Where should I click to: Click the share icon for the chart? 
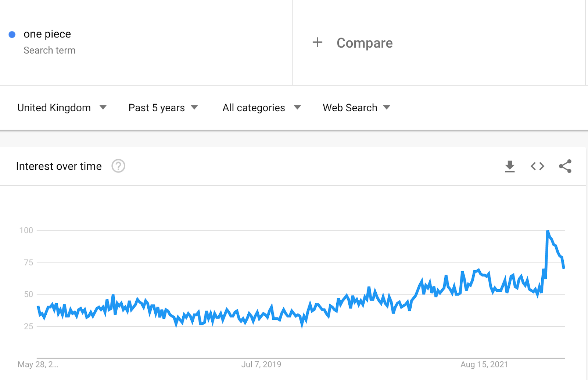[x=565, y=166]
